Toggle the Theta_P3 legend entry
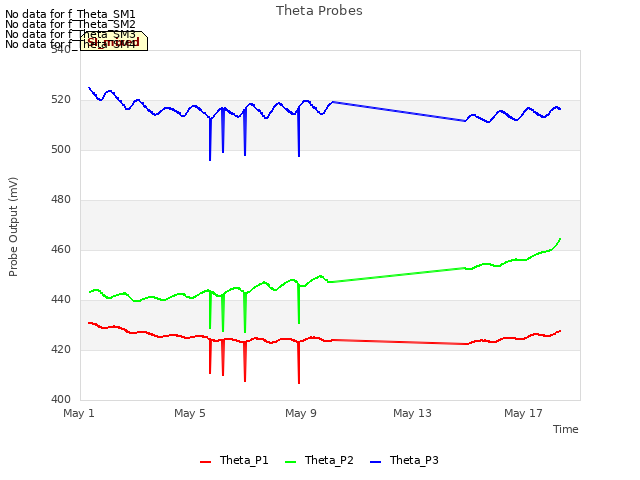The height and width of the screenshot is (480, 640). click(x=404, y=460)
